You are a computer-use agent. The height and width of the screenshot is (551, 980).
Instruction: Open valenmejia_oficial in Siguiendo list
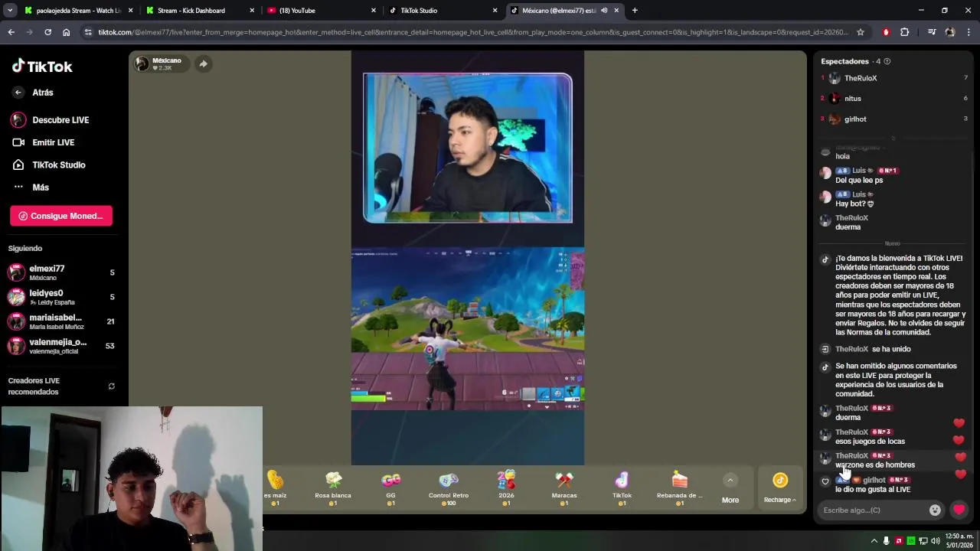(x=61, y=346)
